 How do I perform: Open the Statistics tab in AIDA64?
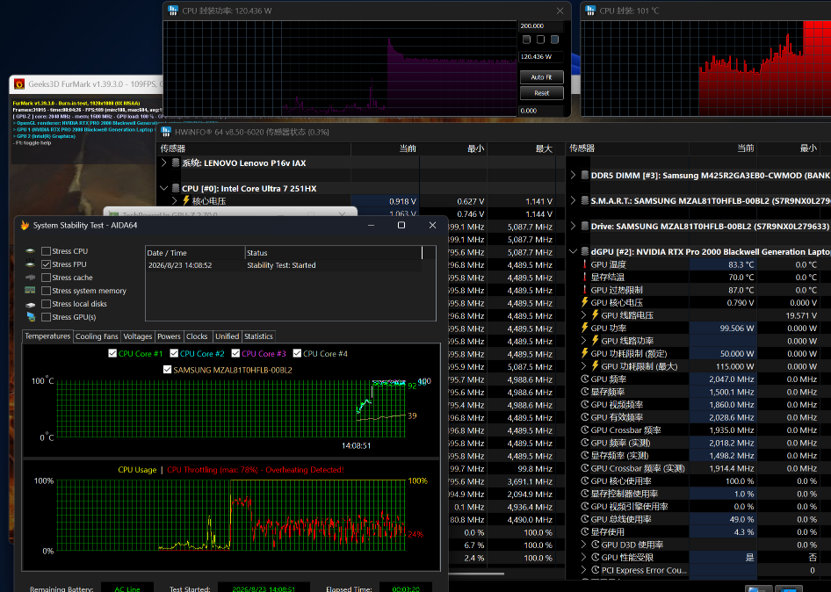(x=258, y=336)
